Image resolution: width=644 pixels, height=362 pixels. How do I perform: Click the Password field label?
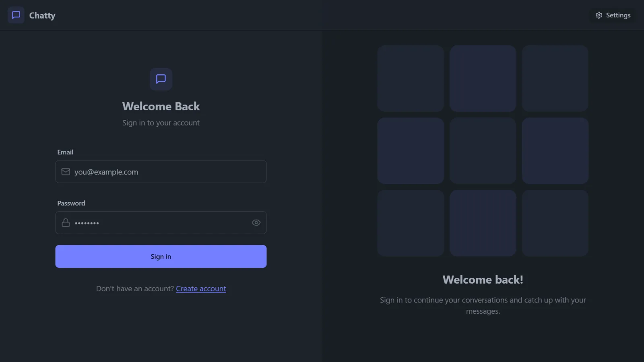71,203
